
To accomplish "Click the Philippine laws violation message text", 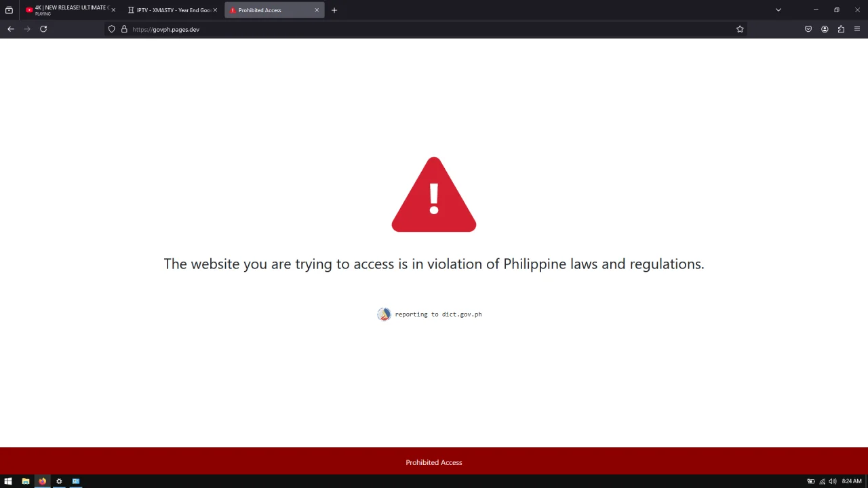I will (434, 264).
